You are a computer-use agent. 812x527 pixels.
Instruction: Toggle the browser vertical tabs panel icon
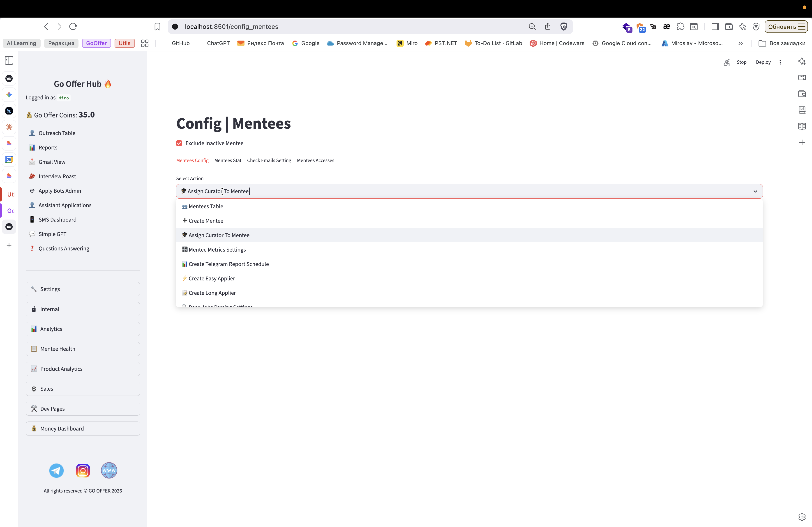9,61
